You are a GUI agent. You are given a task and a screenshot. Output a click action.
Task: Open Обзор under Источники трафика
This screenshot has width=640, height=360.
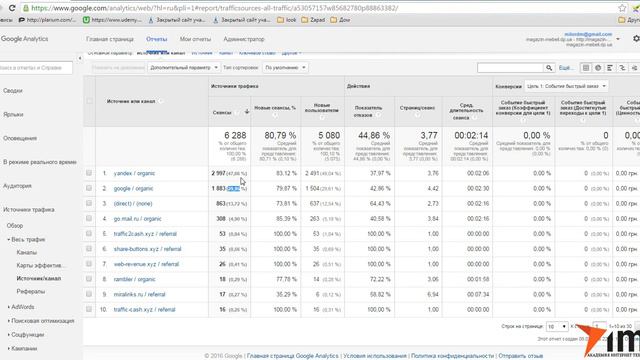(15, 225)
